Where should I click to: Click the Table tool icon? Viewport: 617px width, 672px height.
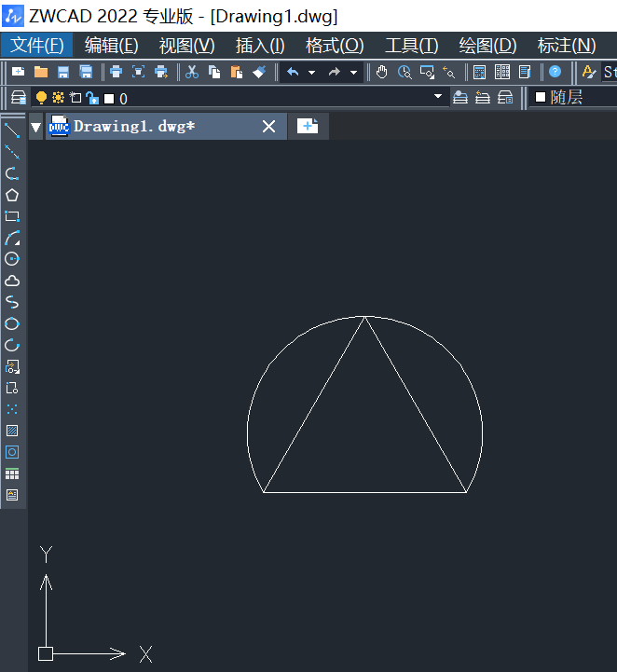coord(12,473)
